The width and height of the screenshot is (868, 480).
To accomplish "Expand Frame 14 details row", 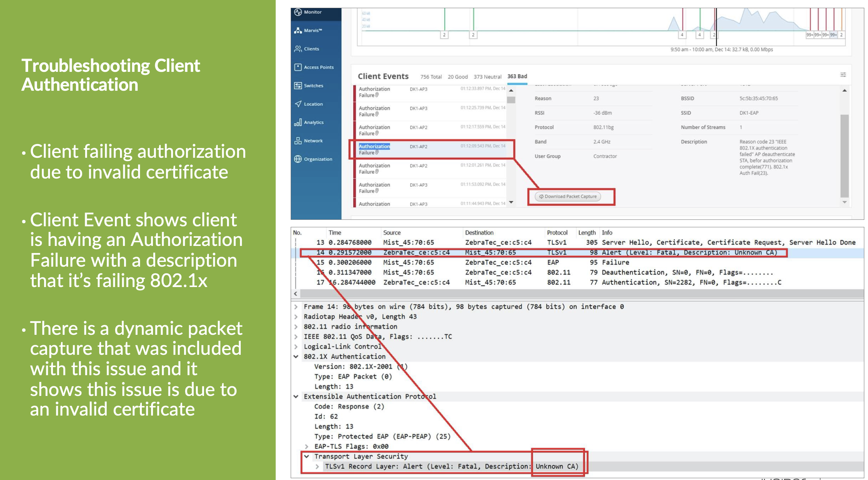I will [296, 307].
